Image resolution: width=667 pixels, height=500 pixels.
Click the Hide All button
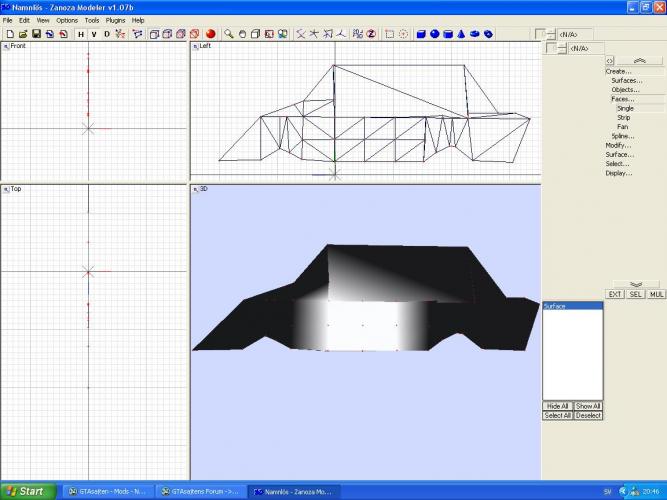[x=557, y=406]
